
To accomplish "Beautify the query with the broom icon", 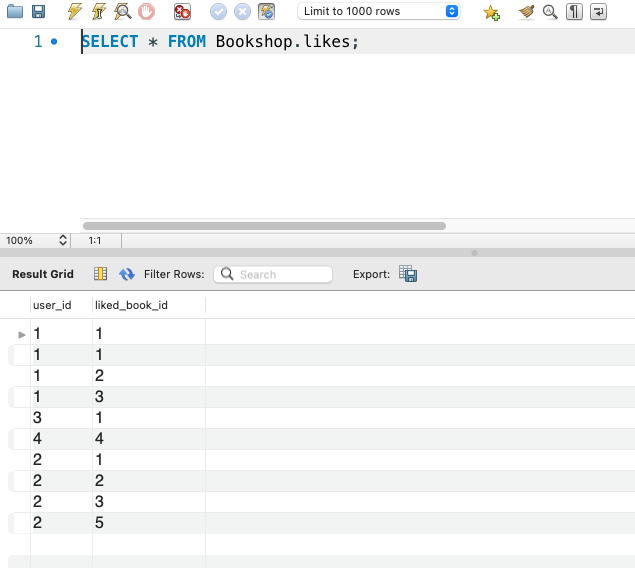I will coord(526,12).
